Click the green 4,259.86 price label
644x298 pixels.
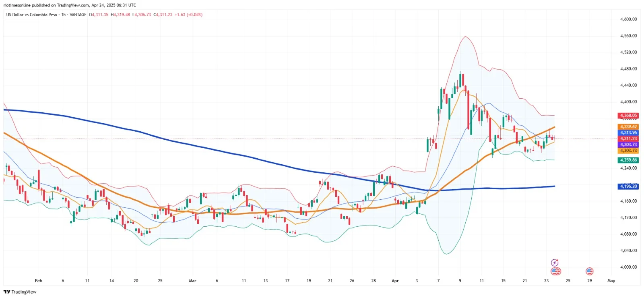point(628,160)
